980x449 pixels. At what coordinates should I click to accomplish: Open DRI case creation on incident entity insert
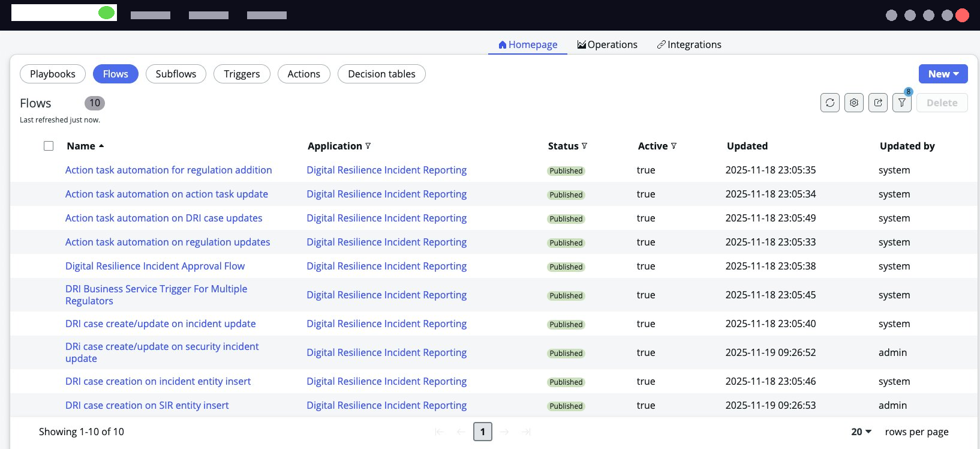pos(158,381)
